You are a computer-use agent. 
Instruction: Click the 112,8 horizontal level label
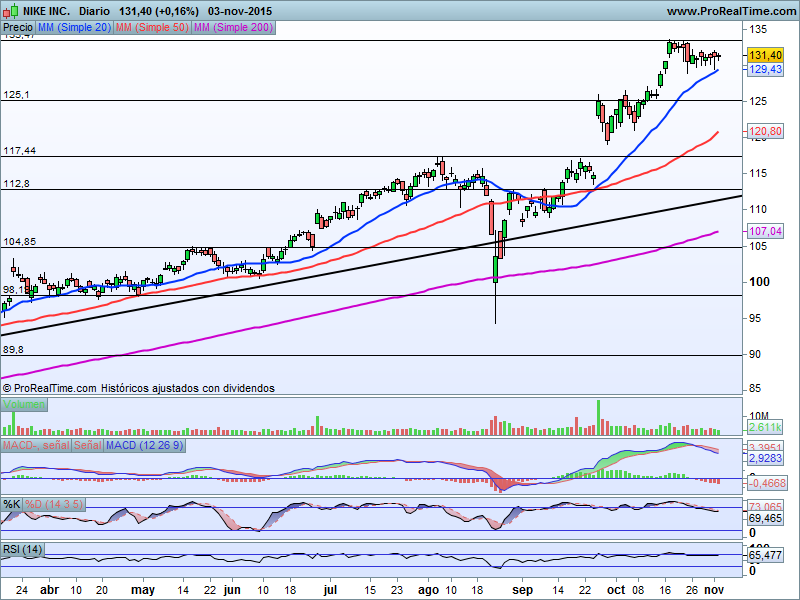coord(16,184)
